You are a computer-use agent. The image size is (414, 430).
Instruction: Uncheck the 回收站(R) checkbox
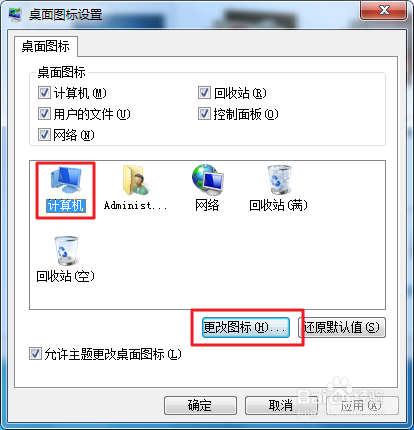204,93
